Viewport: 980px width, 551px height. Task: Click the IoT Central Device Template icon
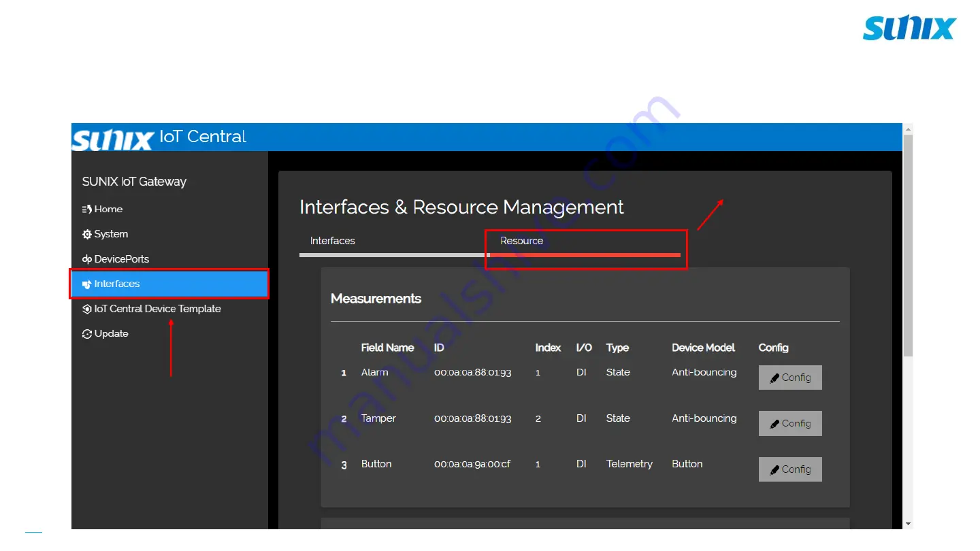coord(87,309)
